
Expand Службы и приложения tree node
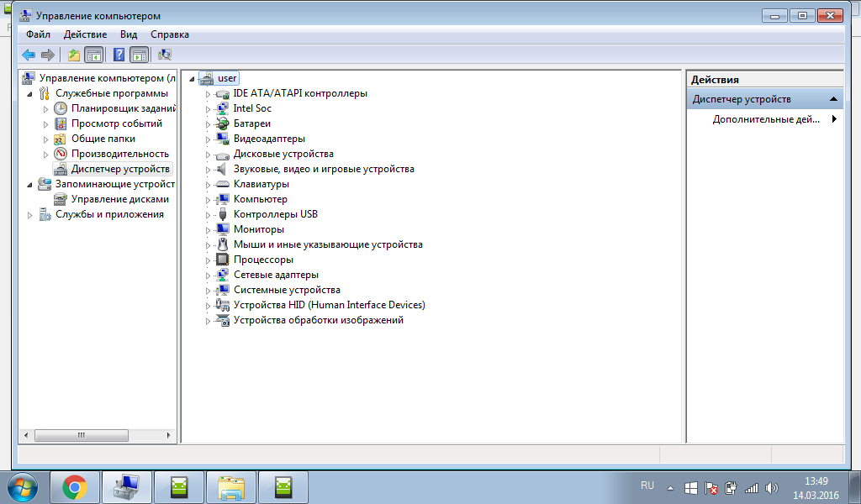[x=29, y=215]
